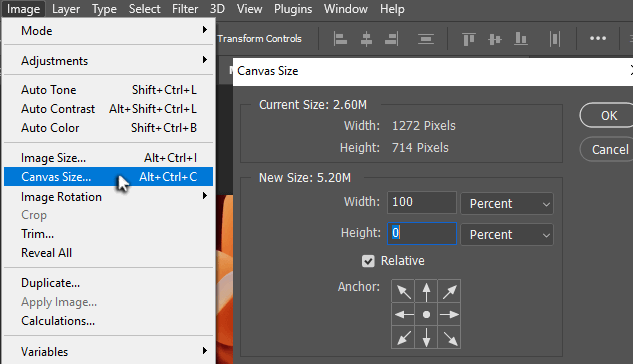Click the Width input field showing 100
The height and width of the screenshot is (364, 633).
(422, 202)
